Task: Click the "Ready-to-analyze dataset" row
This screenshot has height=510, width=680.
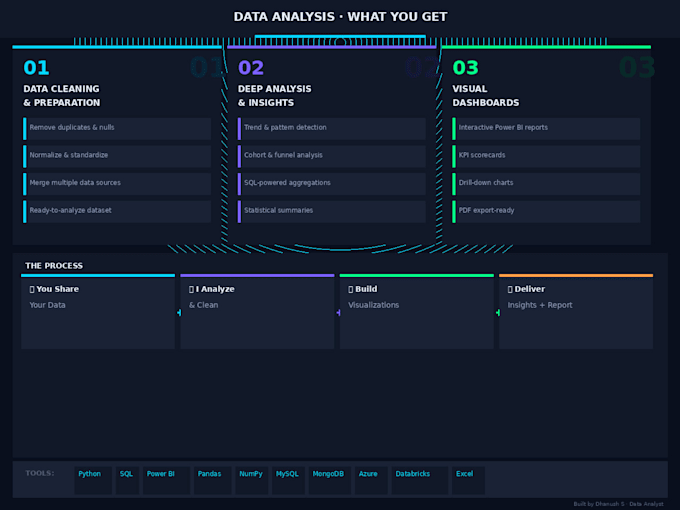Action: coord(117,212)
